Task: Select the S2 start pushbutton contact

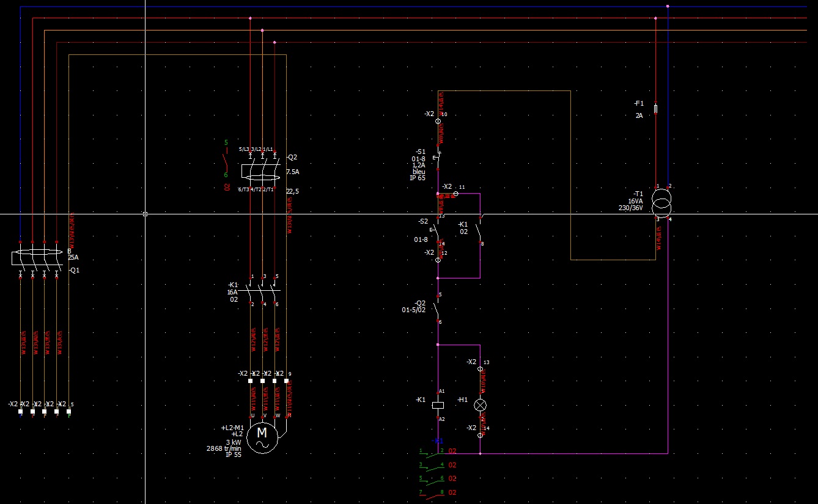Action: (x=438, y=230)
